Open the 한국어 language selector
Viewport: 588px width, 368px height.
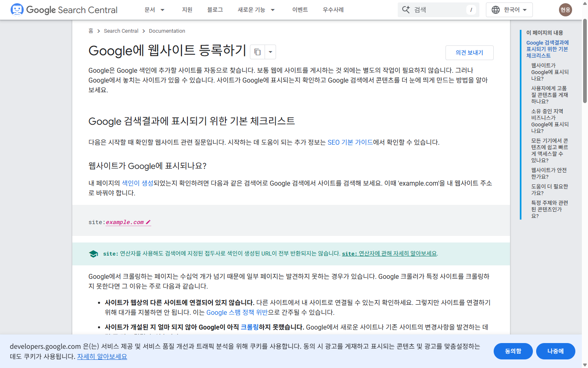click(509, 10)
